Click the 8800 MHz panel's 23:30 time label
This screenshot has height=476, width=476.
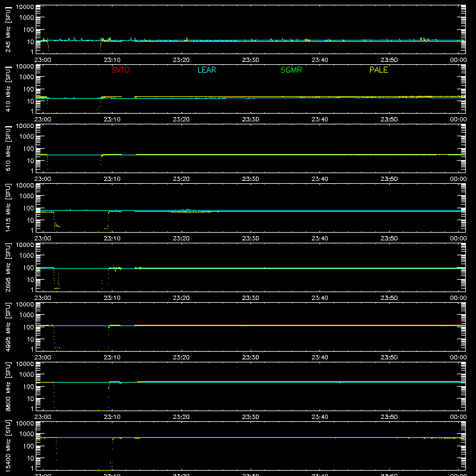click(250, 417)
